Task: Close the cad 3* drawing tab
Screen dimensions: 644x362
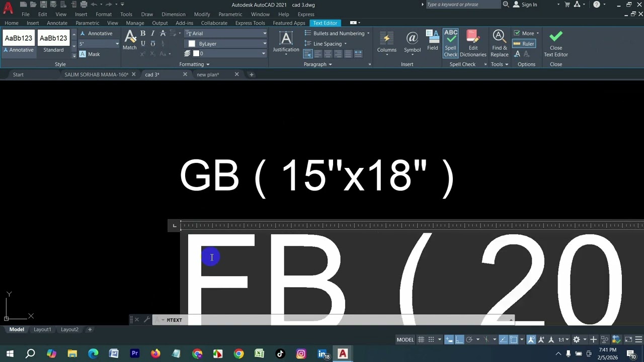Action: click(x=185, y=74)
